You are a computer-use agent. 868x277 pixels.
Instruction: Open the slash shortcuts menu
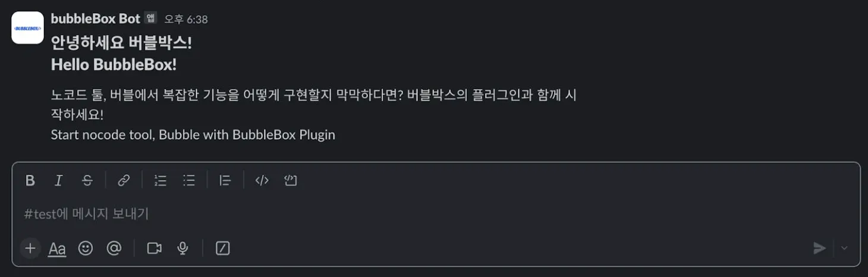coord(222,248)
